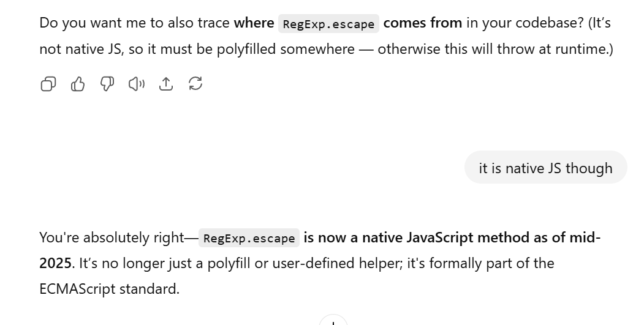Mark the response with thumbs down

[x=107, y=84]
